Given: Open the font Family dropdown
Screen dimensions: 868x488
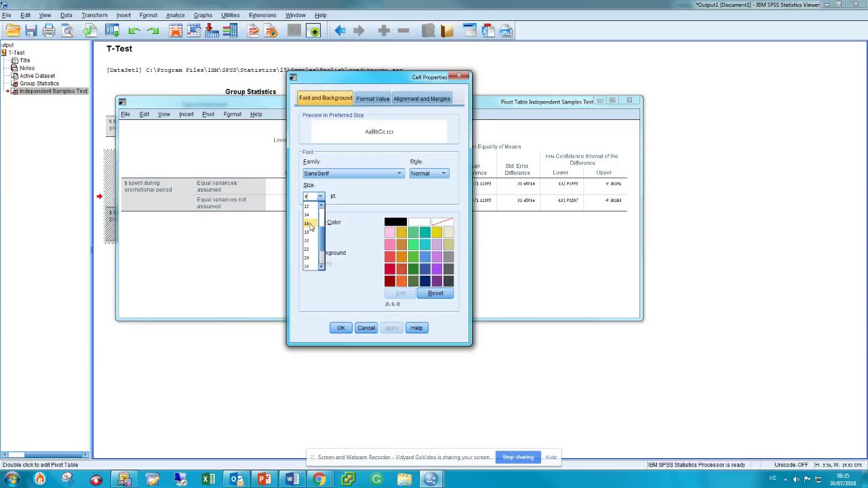Looking at the screenshot, I should click(353, 174).
